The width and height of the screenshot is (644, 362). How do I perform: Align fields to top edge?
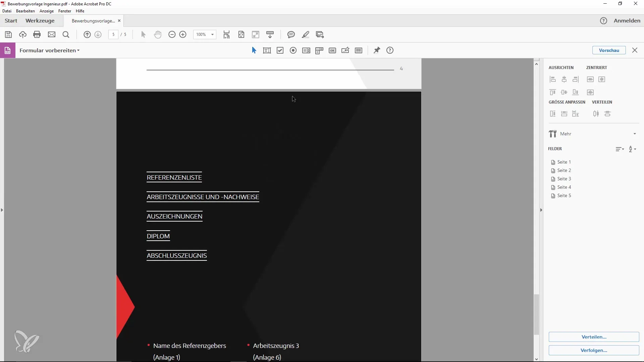553,92
